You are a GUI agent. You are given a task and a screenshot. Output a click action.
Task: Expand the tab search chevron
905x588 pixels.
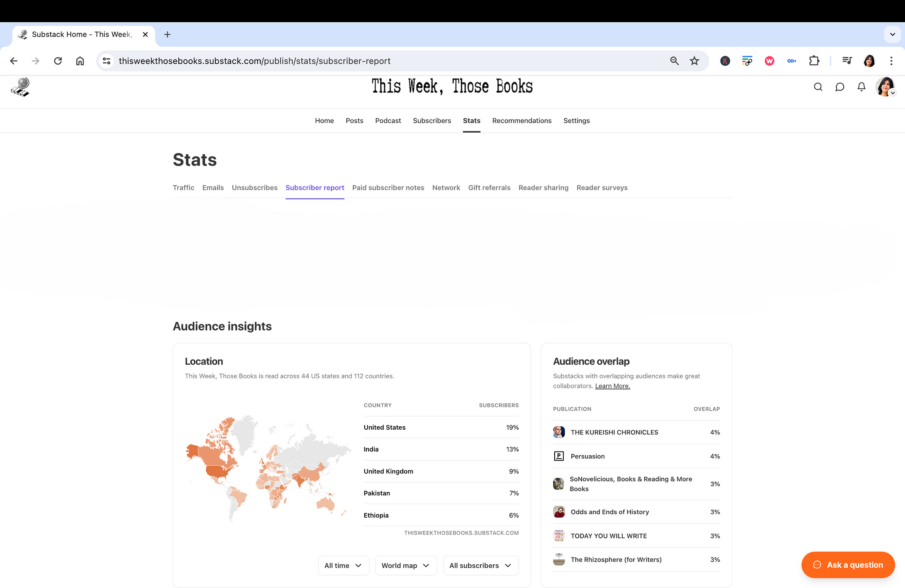tap(892, 35)
